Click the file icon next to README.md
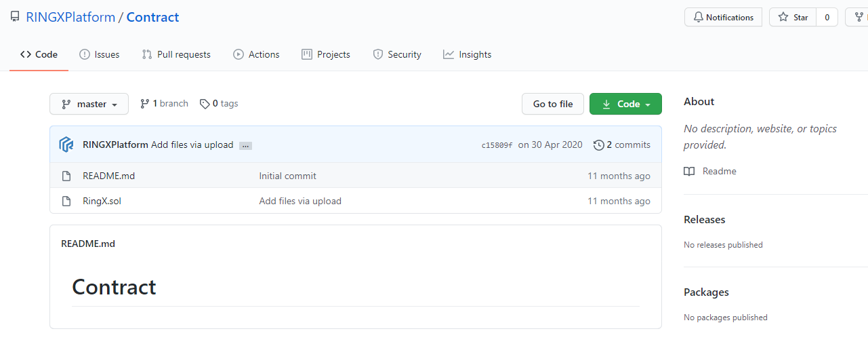Screen dimensions: 868x346 point(66,176)
